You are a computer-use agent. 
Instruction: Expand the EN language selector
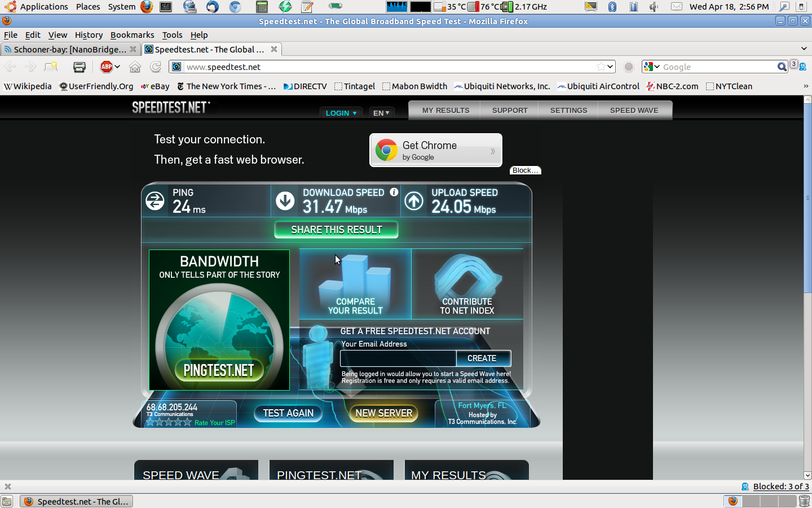381,113
